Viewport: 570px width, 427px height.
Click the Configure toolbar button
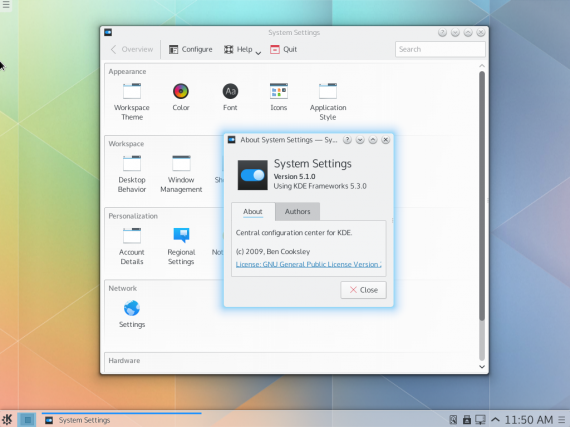190,49
